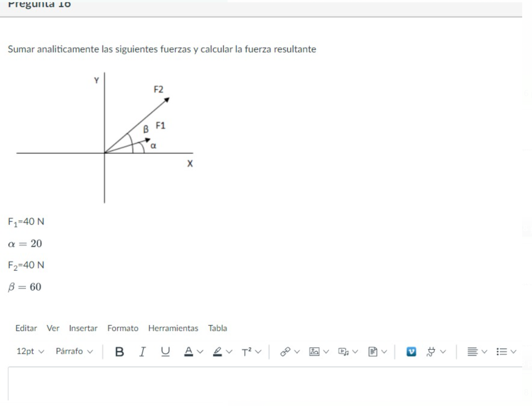Viewport: 532px width, 406px height.
Task: Open the Insertar menu
Action: 83,328
